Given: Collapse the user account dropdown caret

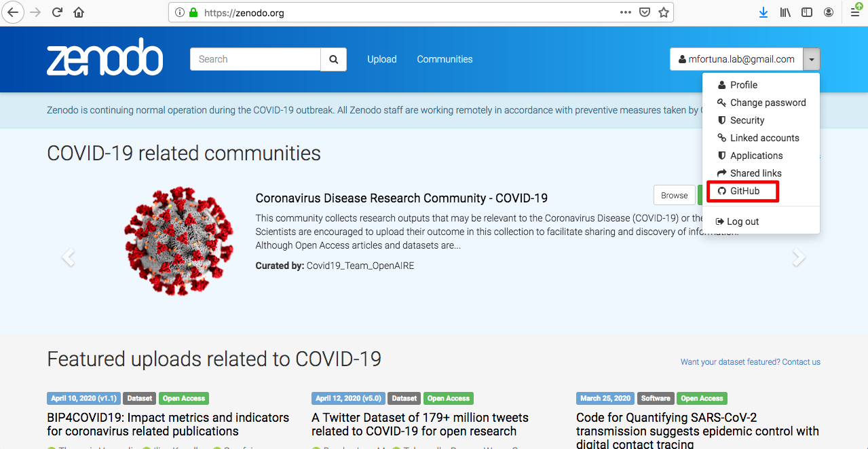Looking at the screenshot, I should (x=812, y=59).
